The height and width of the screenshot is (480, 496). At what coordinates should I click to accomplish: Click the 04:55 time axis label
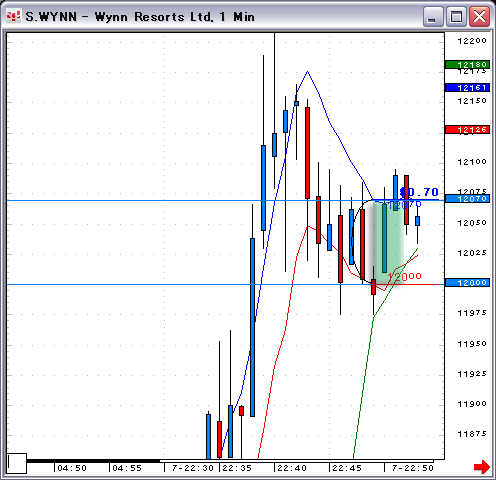127,468
